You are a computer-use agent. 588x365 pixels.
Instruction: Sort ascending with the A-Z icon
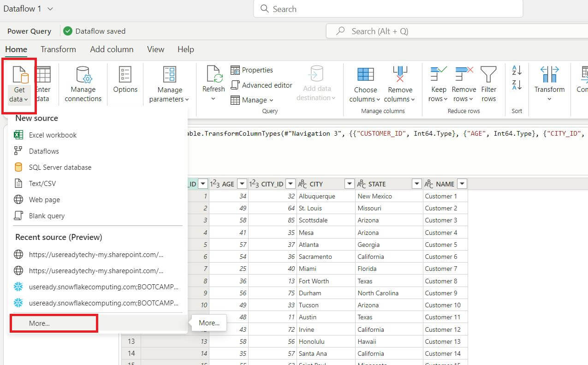pyautogui.click(x=517, y=71)
